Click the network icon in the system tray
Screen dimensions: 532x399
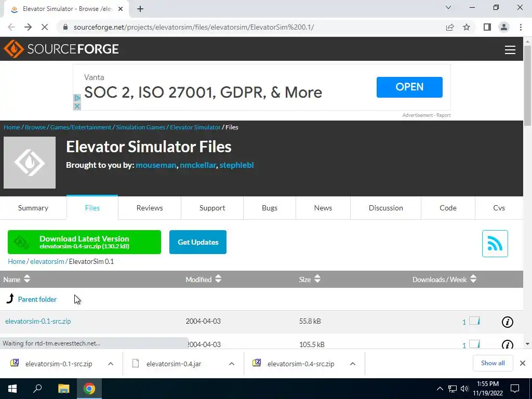click(453, 389)
